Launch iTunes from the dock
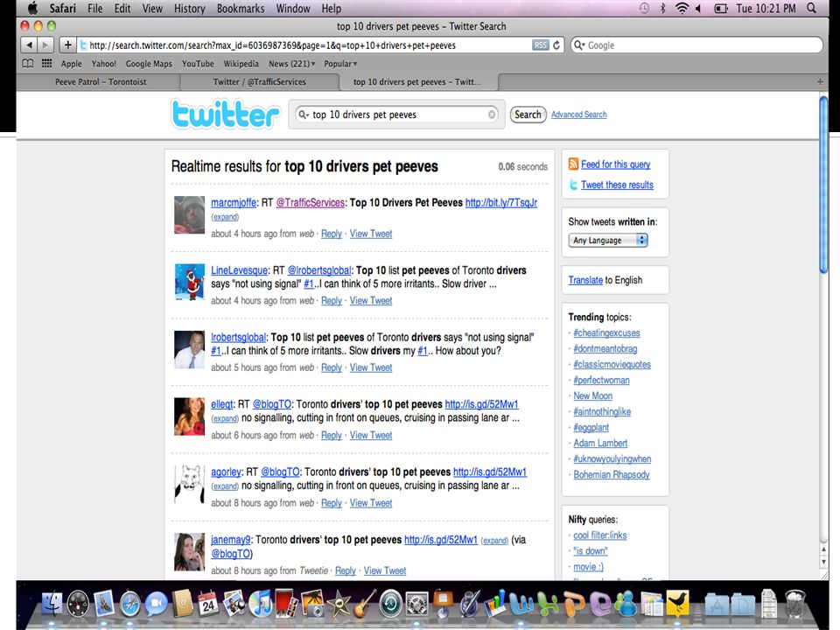Screen dimensions: 840x630 (x=261, y=604)
